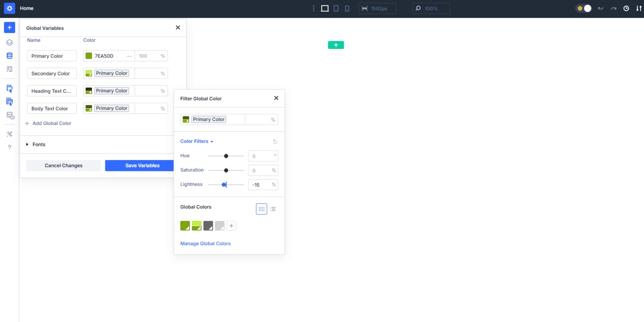Image resolution: width=644 pixels, height=322 pixels.
Task: Open the Add Element panel
Action: click(9, 27)
